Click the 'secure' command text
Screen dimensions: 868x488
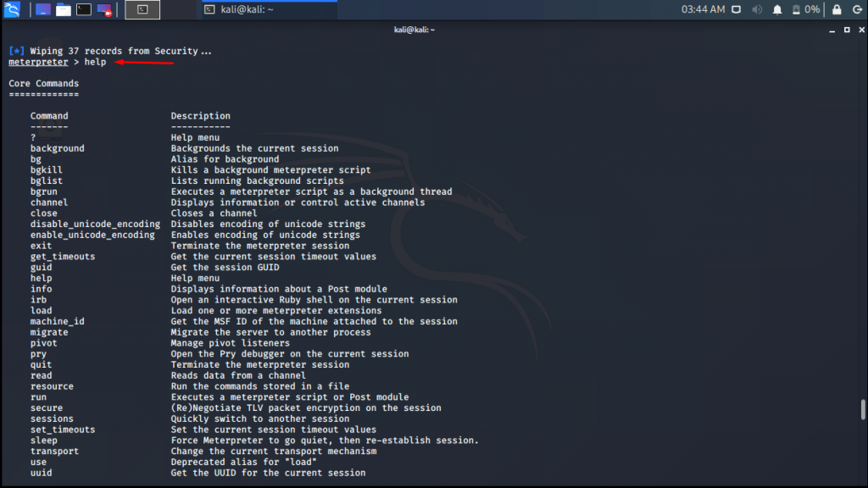click(47, 408)
